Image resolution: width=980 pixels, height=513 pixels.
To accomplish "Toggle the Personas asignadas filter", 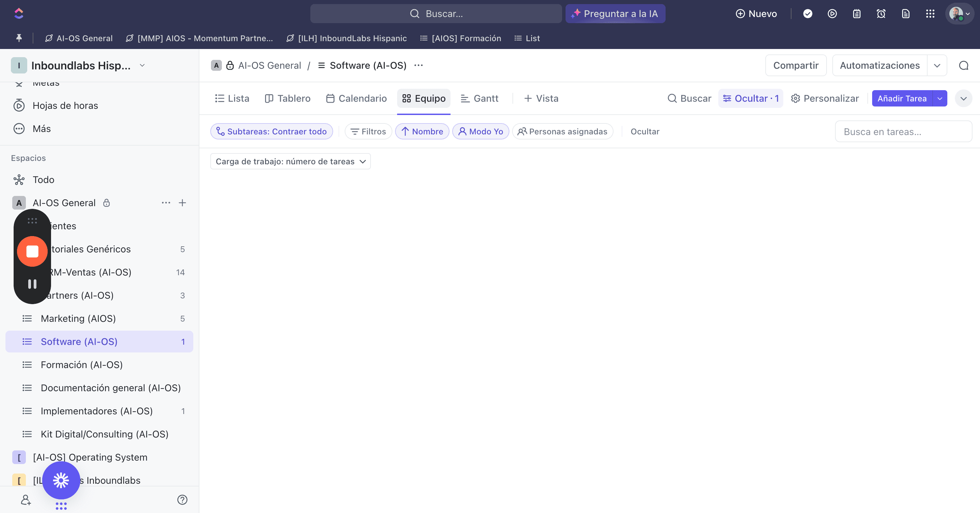I will coord(563,131).
